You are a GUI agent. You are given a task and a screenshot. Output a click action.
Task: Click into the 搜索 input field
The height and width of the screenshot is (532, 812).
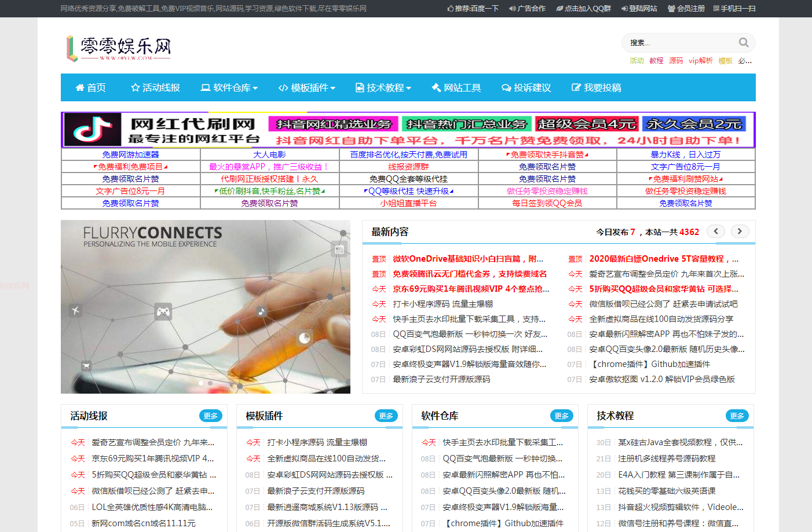(x=678, y=42)
